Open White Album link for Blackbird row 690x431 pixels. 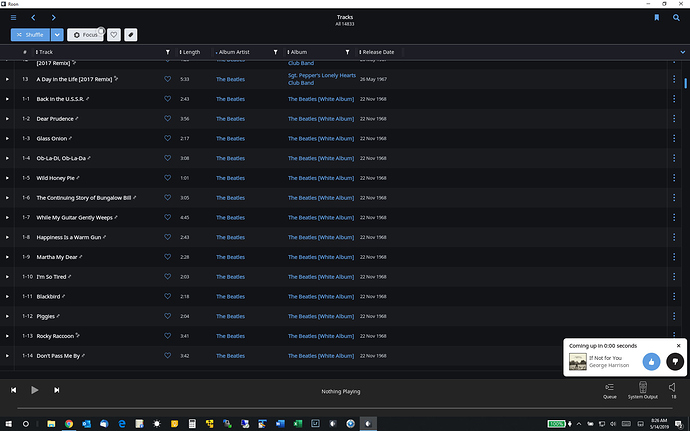pos(321,296)
